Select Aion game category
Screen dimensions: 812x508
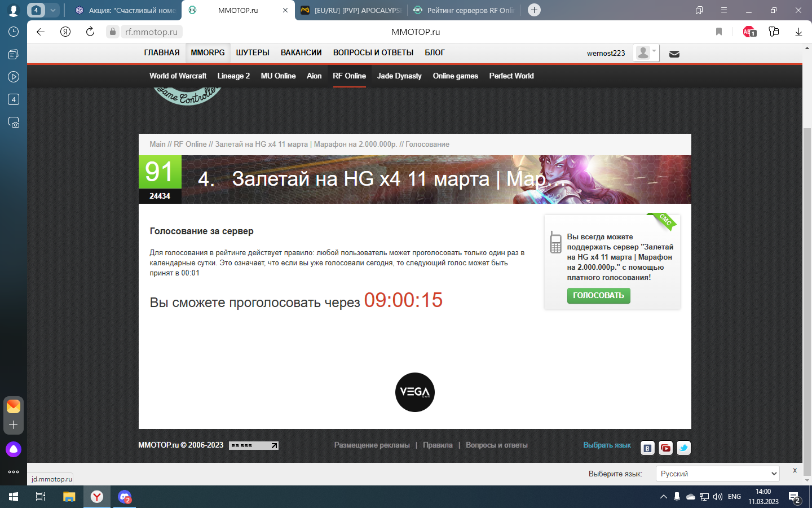coord(314,76)
